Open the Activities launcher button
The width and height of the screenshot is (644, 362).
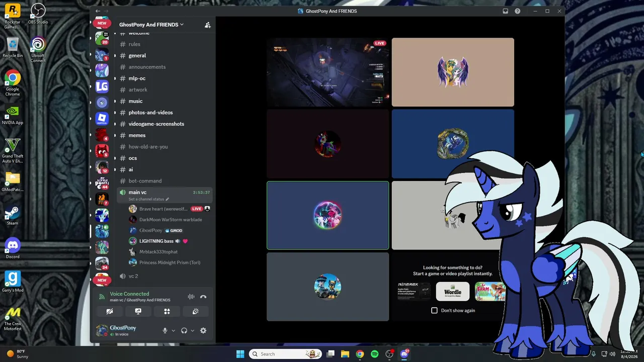(x=167, y=311)
